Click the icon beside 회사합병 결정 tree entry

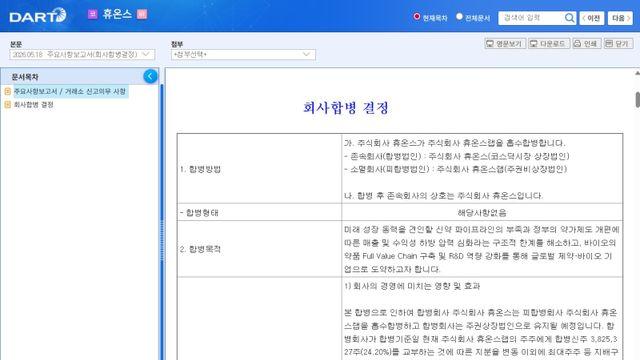7,105
